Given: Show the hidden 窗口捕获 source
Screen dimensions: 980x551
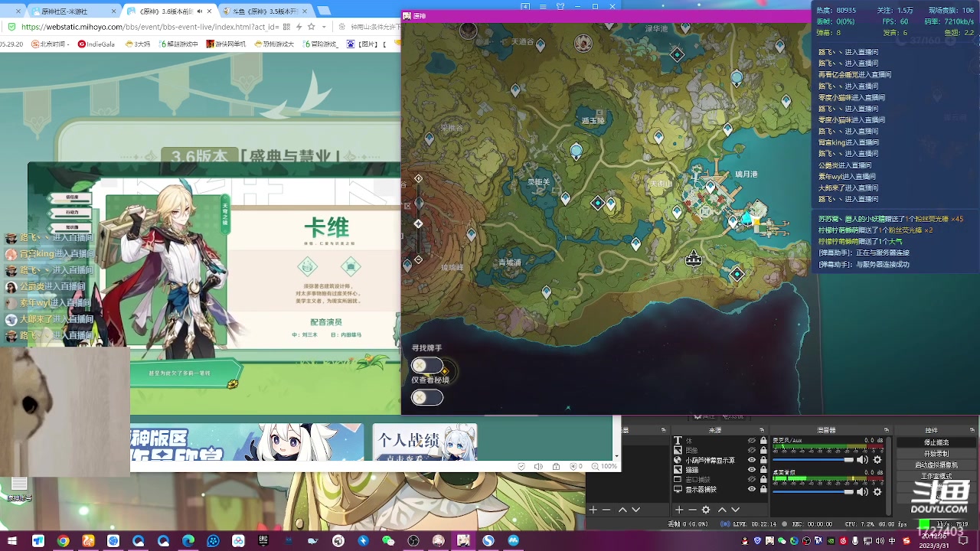Looking at the screenshot, I should (751, 480).
